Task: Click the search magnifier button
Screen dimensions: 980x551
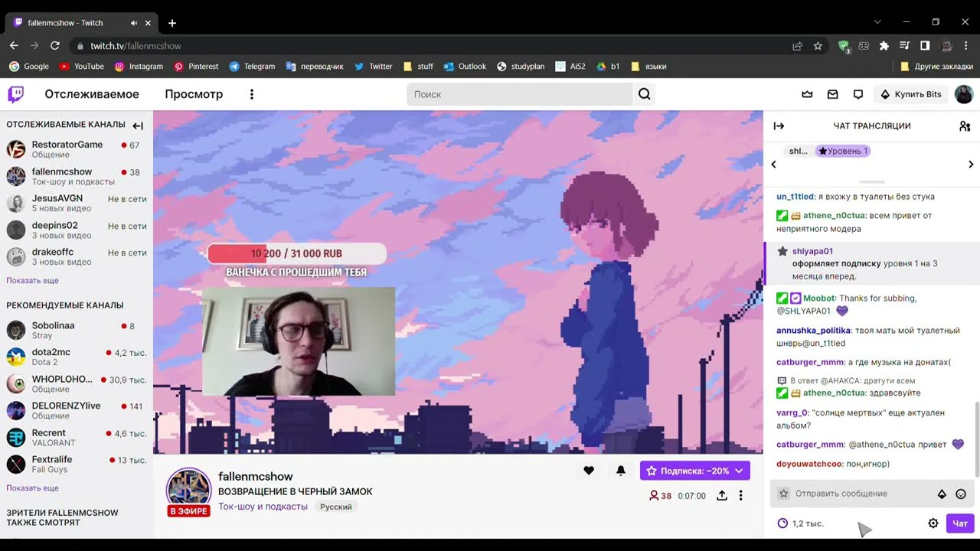Action: [x=644, y=94]
